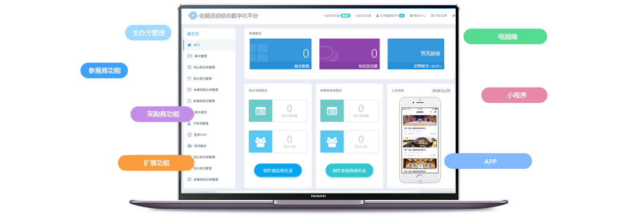Click the blue APP pill
Image resolution: width=644 pixels, height=215 pixels.
(x=488, y=161)
